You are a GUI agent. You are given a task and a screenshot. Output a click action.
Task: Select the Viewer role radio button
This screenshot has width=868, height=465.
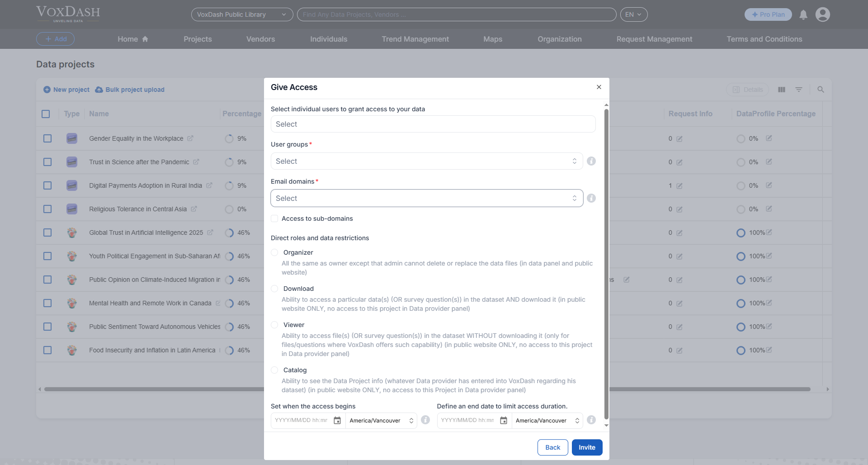click(274, 325)
